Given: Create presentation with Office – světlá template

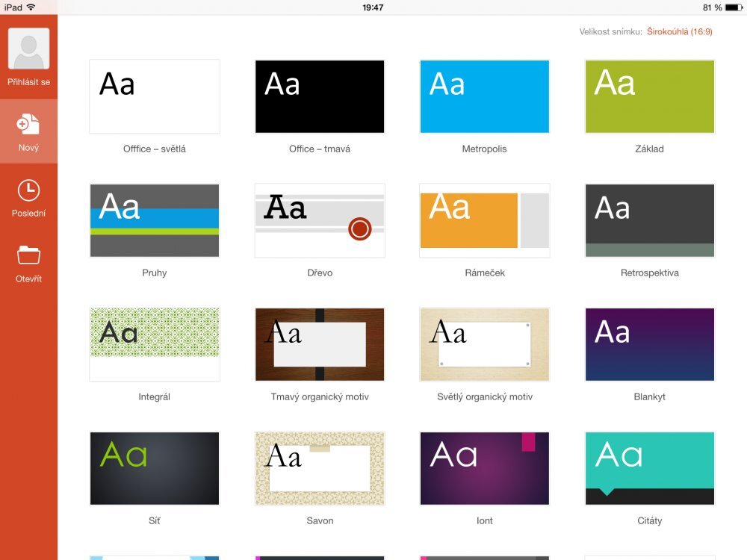Looking at the screenshot, I should 154,96.
